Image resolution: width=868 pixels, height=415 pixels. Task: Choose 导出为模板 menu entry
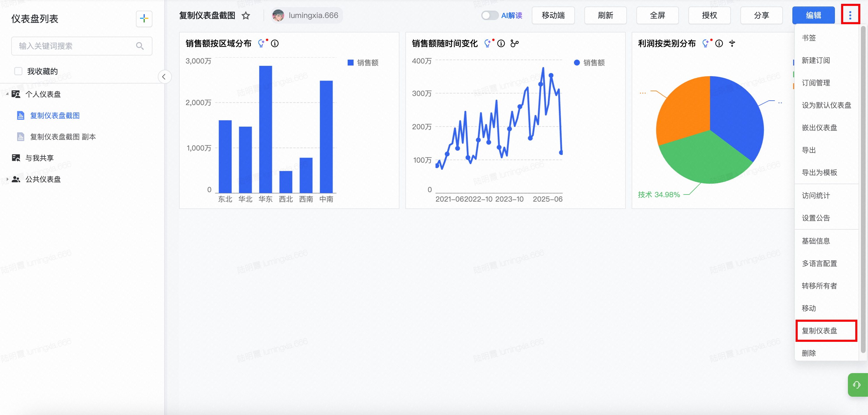pos(819,173)
